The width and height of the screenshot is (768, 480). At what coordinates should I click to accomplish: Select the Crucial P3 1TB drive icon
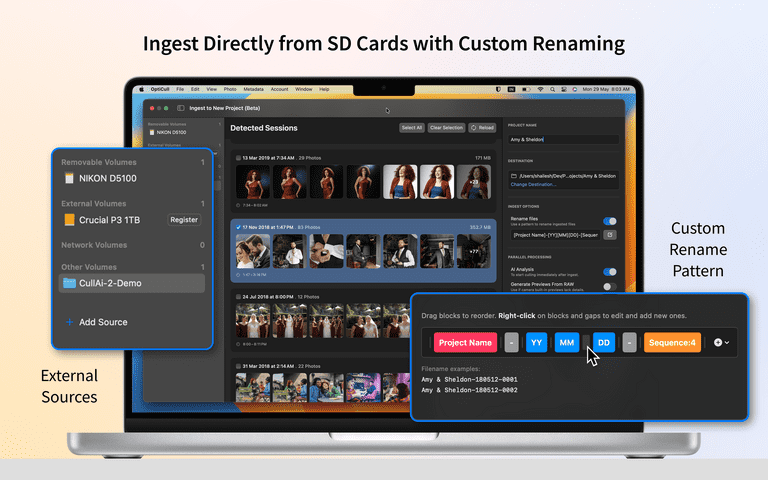coord(70,220)
